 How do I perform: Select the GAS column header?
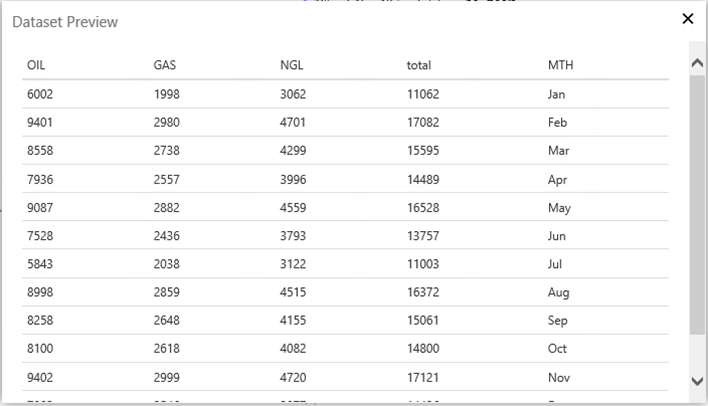click(x=165, y=65)
